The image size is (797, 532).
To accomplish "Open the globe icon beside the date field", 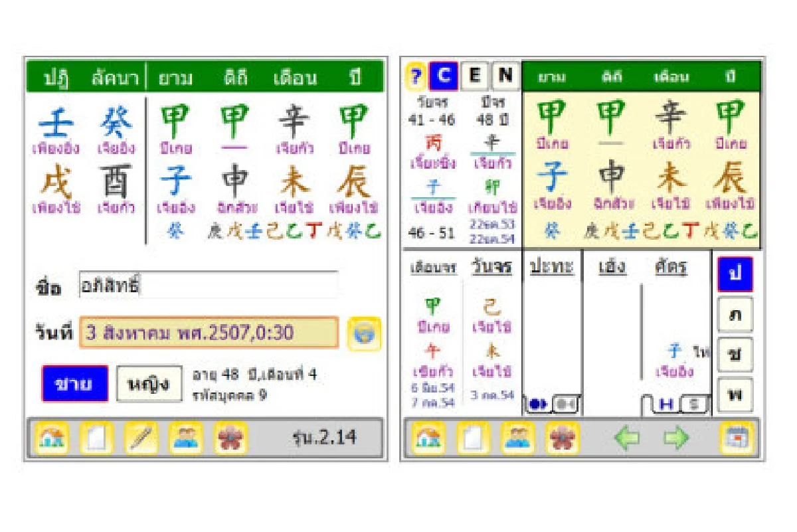I will coord(364,333).
